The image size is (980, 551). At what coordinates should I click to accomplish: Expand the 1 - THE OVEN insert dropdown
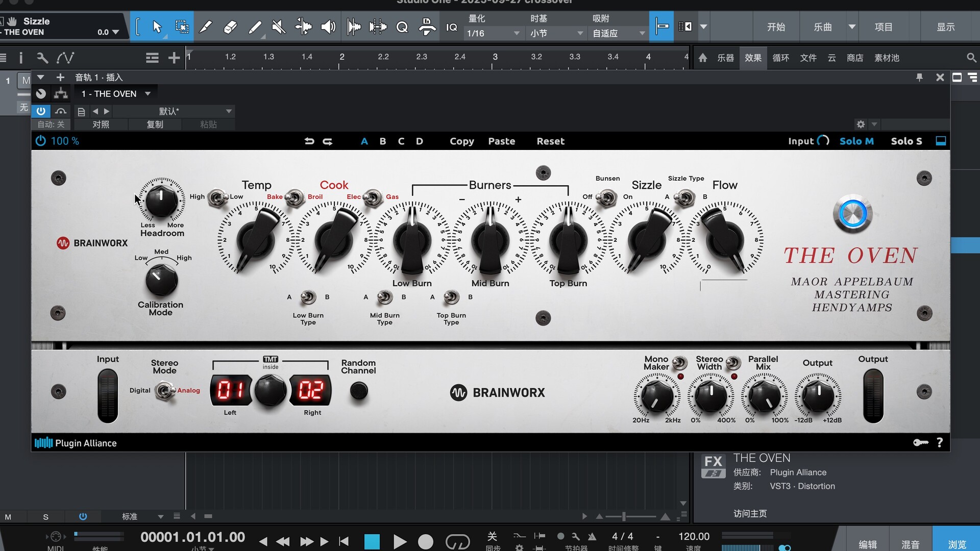148,94
